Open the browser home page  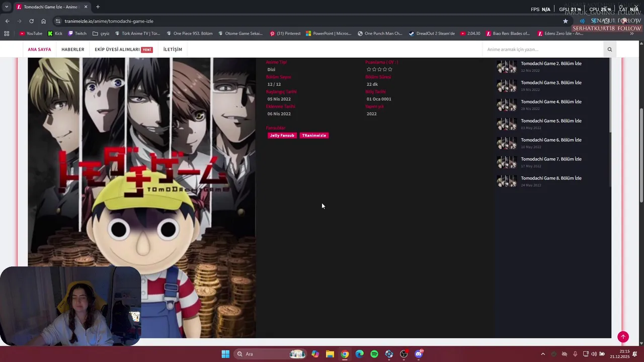click(x=43, y=21)
